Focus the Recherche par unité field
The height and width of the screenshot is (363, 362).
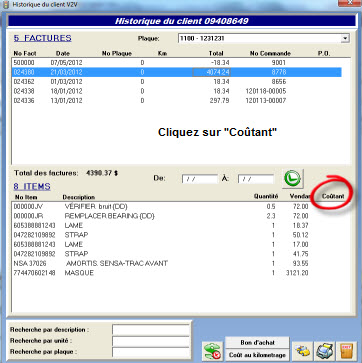(151, 341)
